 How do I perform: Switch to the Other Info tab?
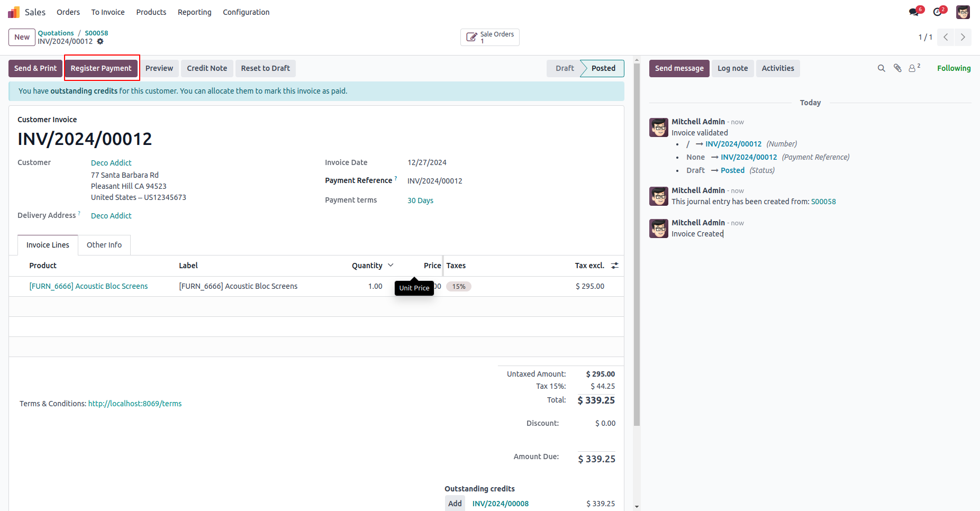click(104, 245)
